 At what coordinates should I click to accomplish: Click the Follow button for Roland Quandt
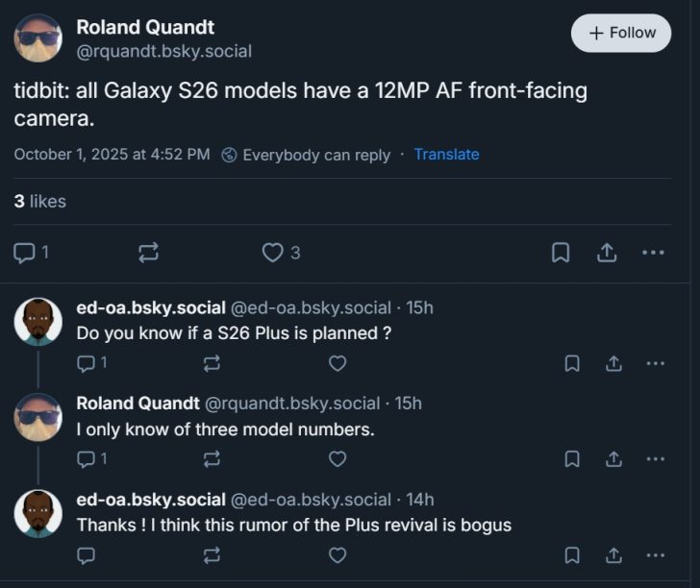click(x=620, y=33)
